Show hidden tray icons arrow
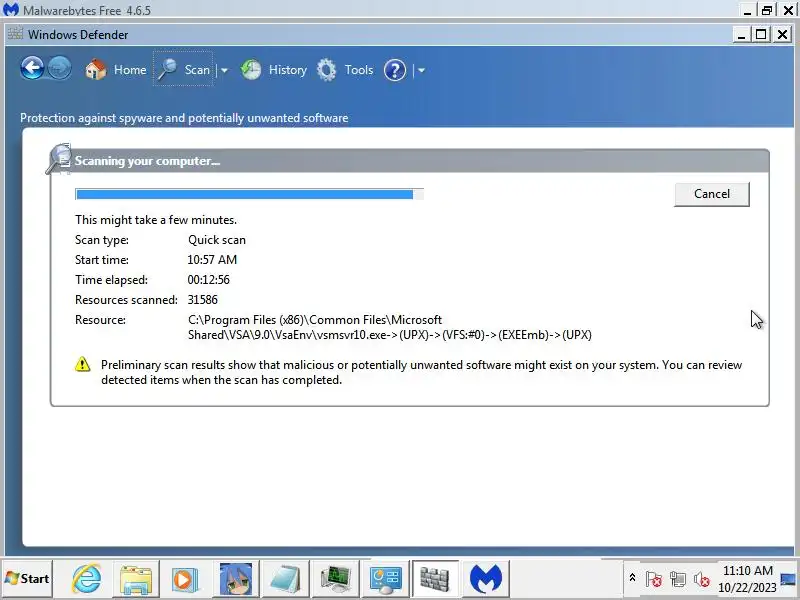Screen dimensions: 800x600 (632, 578)
